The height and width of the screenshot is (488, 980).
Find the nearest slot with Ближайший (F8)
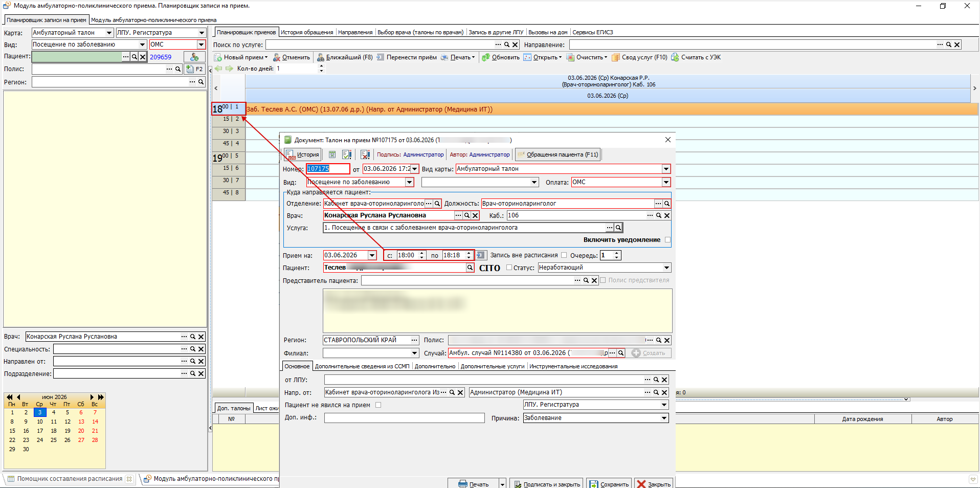pyautogui.click(x=345, y=57)
